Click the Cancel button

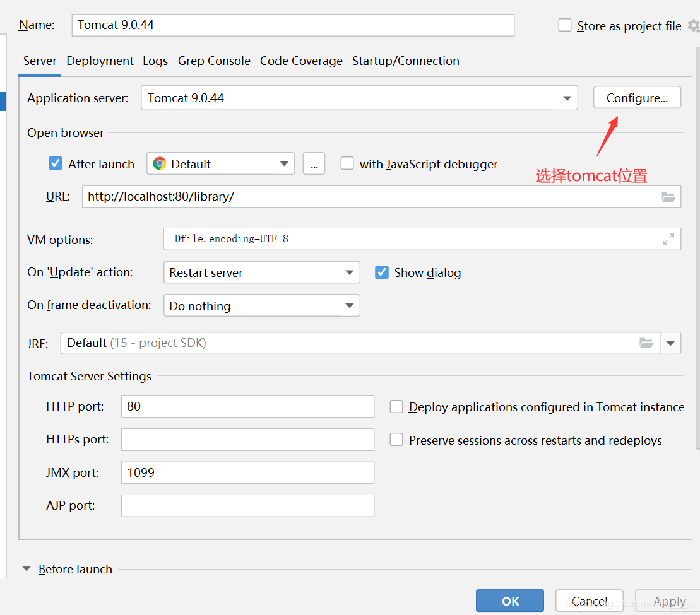590,601
